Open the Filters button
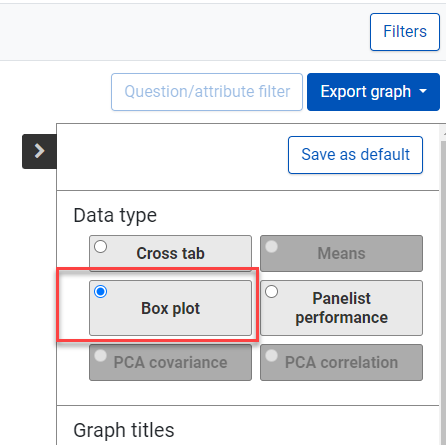Screen dimensions: 446x445 click(x=405, y=32)
